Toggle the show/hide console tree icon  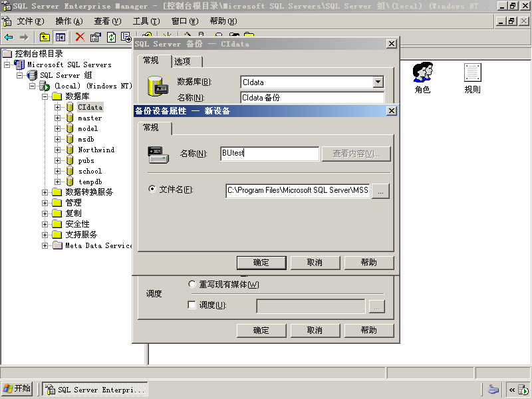click(x=61, y=37)
